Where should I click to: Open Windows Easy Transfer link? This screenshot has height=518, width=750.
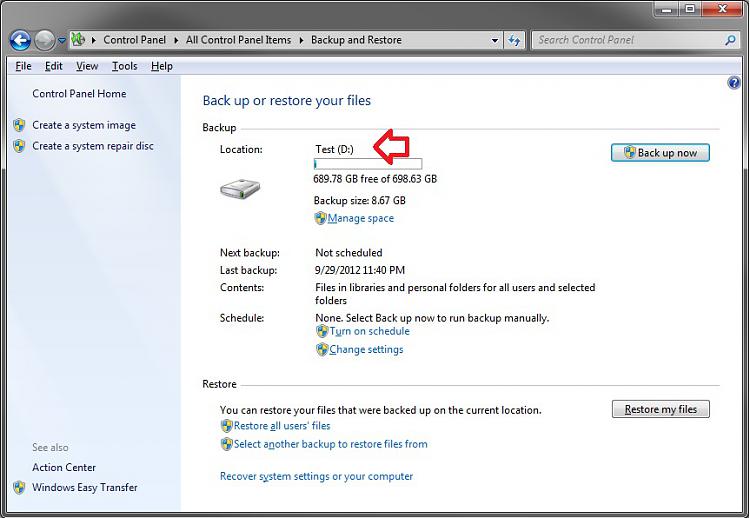[85, 487]
